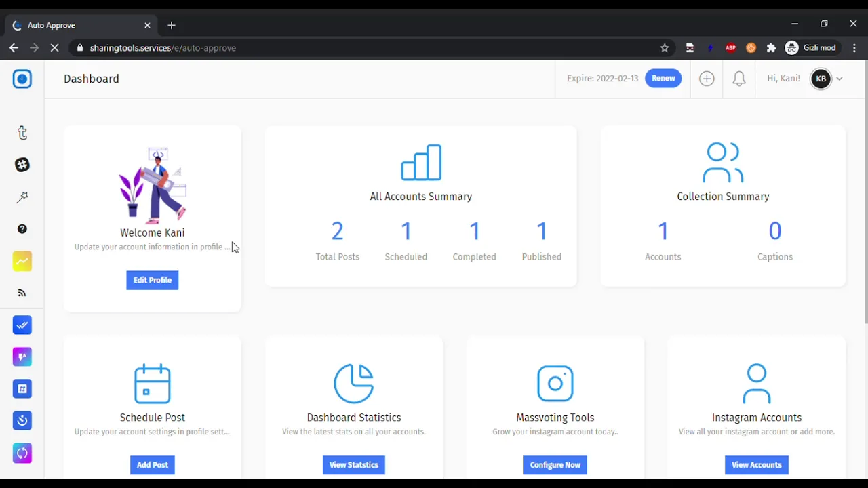This screenshot has width=868, height=488.
Task: Click the Accounts count in Collection Summary
Action: coord(663,232)
